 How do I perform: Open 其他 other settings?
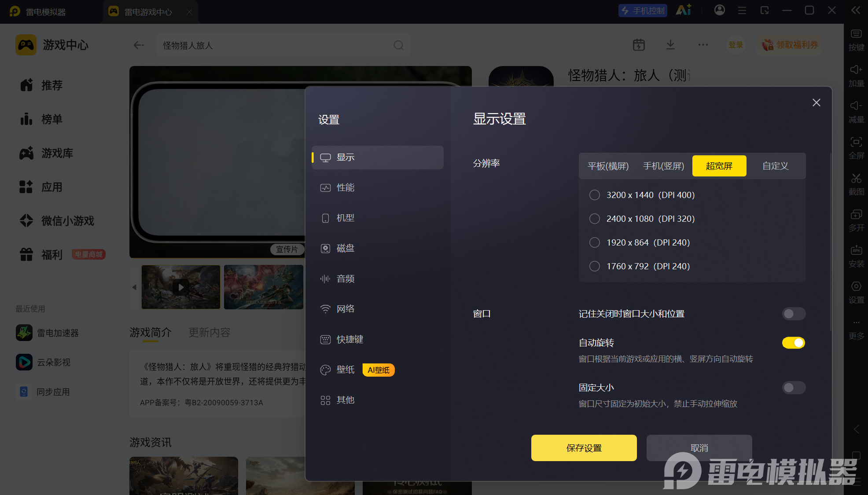[x=377, y=400]
